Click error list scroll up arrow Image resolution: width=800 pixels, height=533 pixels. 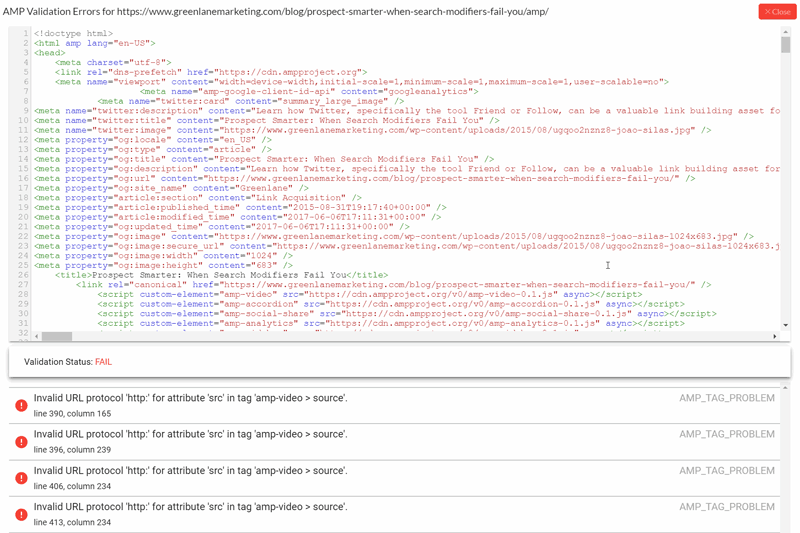coord(786,388)
